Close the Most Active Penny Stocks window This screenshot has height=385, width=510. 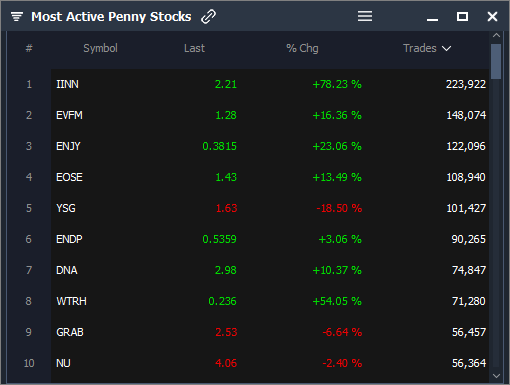click(492, 16)
